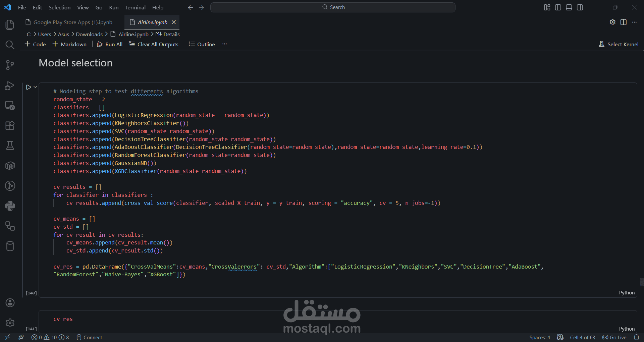Click Clear All Outputs
Image resolution: width=644 pixels, height=342 pixels.
tap(154, 44)
